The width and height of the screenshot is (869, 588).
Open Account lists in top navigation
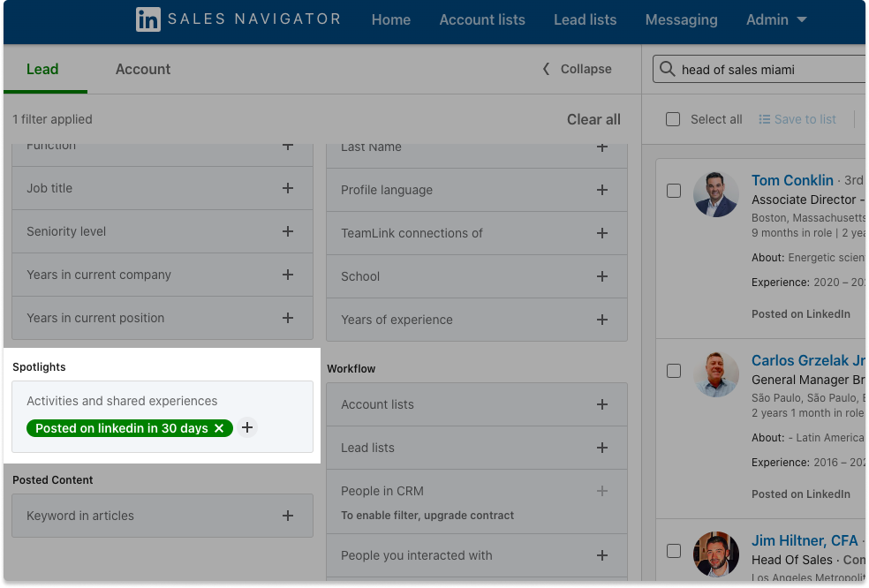coord(482,20)
